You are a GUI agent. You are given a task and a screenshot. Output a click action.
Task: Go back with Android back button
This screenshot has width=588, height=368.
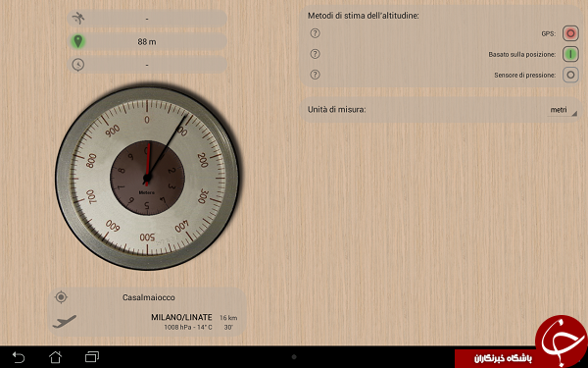pos(19,357)
